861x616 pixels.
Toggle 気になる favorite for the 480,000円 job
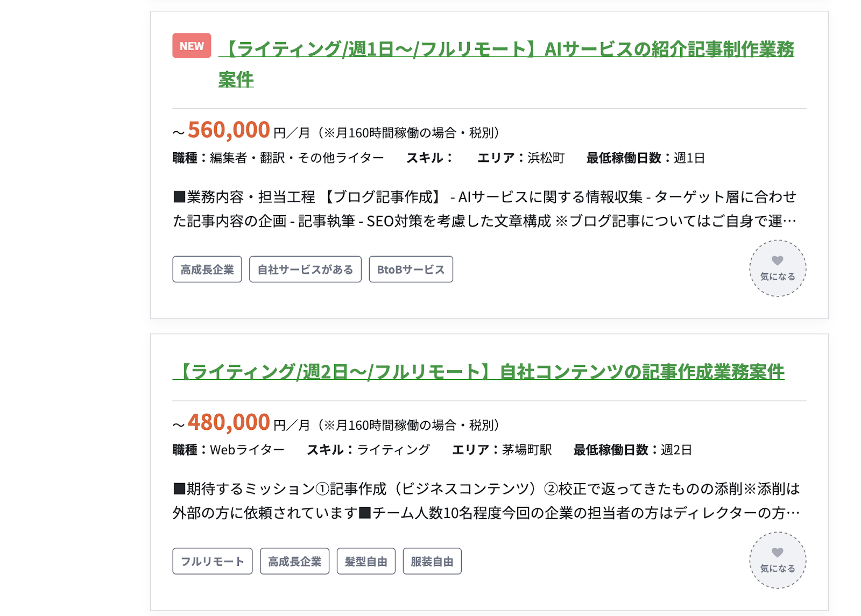pos(778,561)
